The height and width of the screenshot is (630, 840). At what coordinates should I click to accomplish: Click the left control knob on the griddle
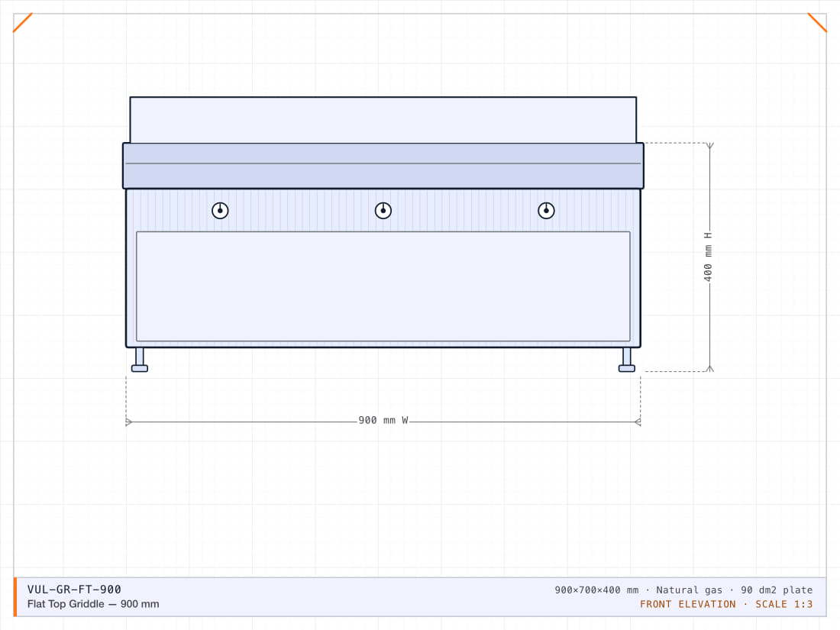pos(220,211)
